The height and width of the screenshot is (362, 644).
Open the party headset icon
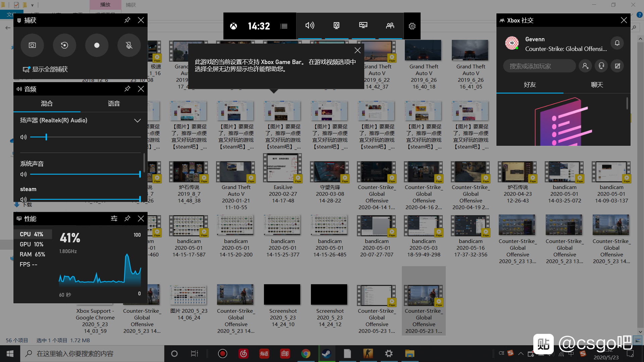[x=601, y=66]
